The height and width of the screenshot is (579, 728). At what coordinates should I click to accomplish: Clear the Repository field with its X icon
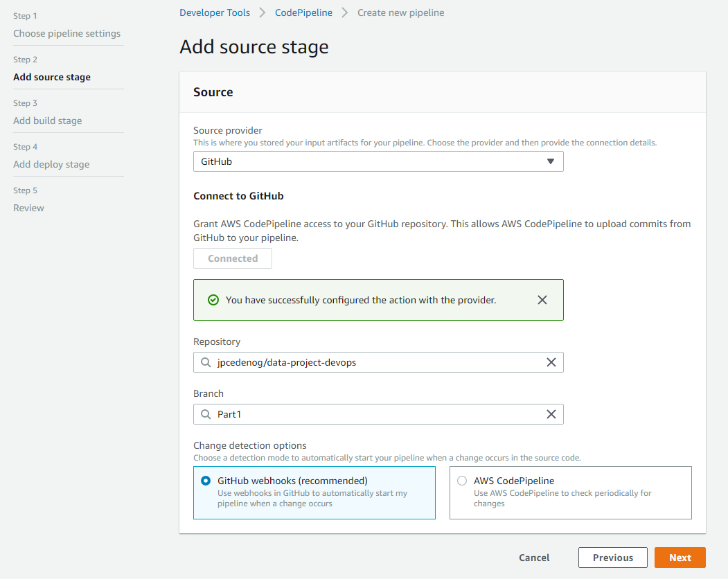point(551,362)
